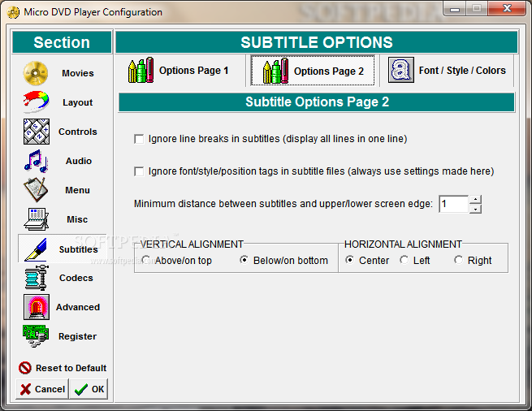This screenshot has width=532, height=411.
Task: Click the Misc calendar icon
Action: coord(37,219)
